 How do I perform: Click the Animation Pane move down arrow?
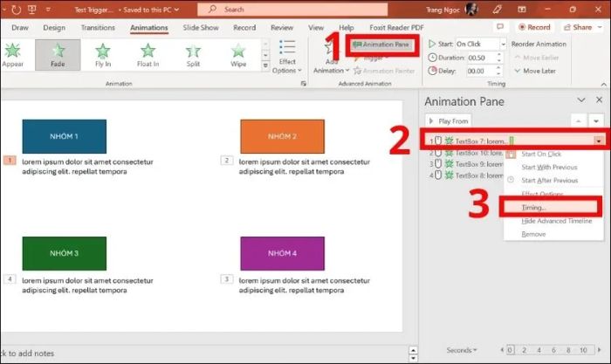(596, 121)
